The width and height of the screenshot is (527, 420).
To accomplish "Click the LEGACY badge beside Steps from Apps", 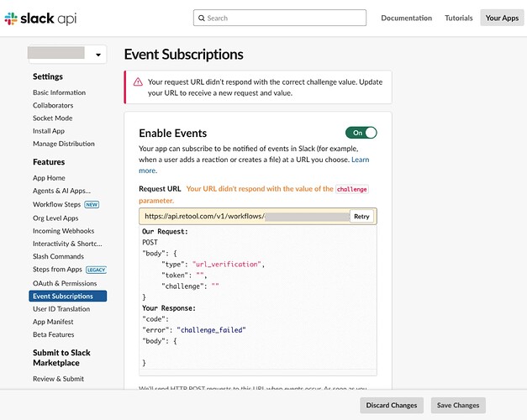I will 96,270.
